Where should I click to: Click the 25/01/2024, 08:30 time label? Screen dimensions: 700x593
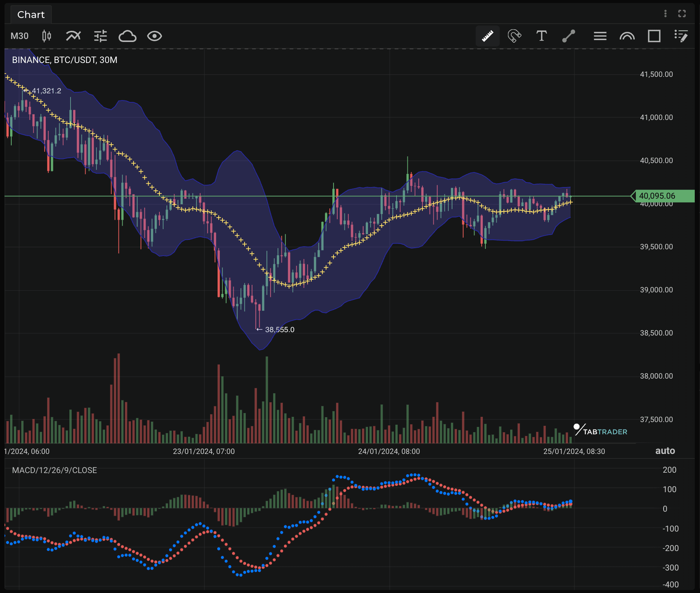(574, 451)
